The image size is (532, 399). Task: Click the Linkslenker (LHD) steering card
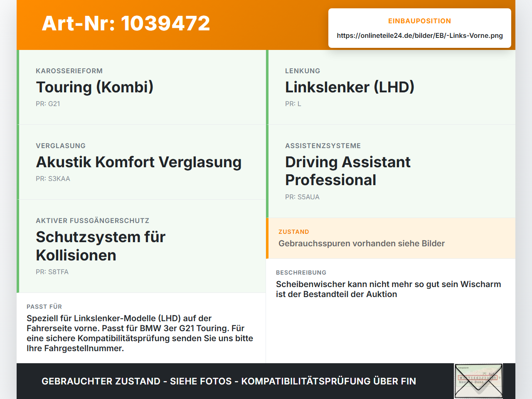tap(391, 87)
